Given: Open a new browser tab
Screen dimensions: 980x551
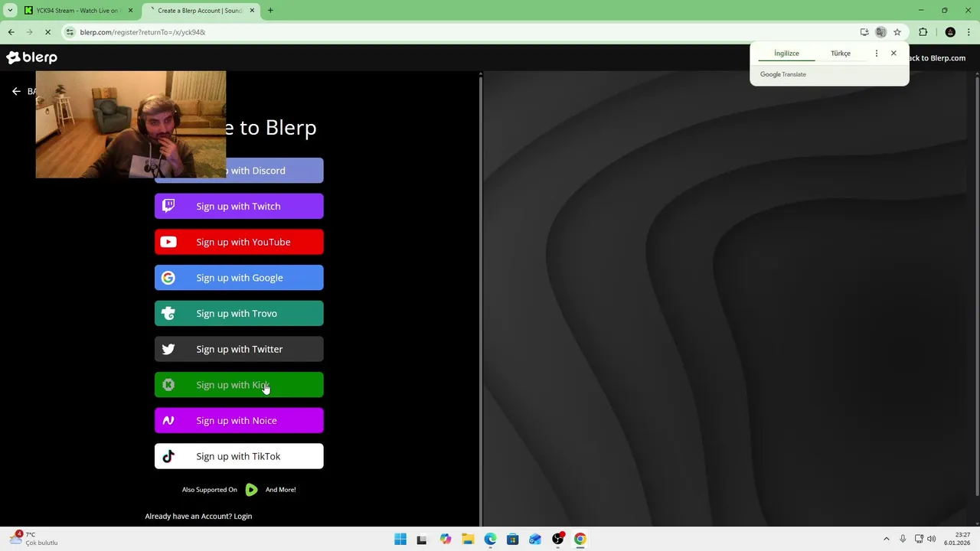Looking at the screenshot, I should click(270, 11).
